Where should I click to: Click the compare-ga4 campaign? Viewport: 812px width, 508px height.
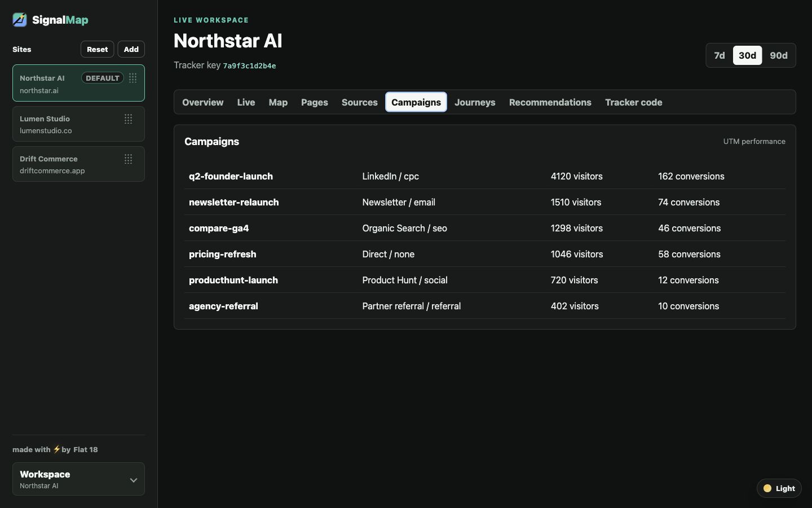point(219,228)
